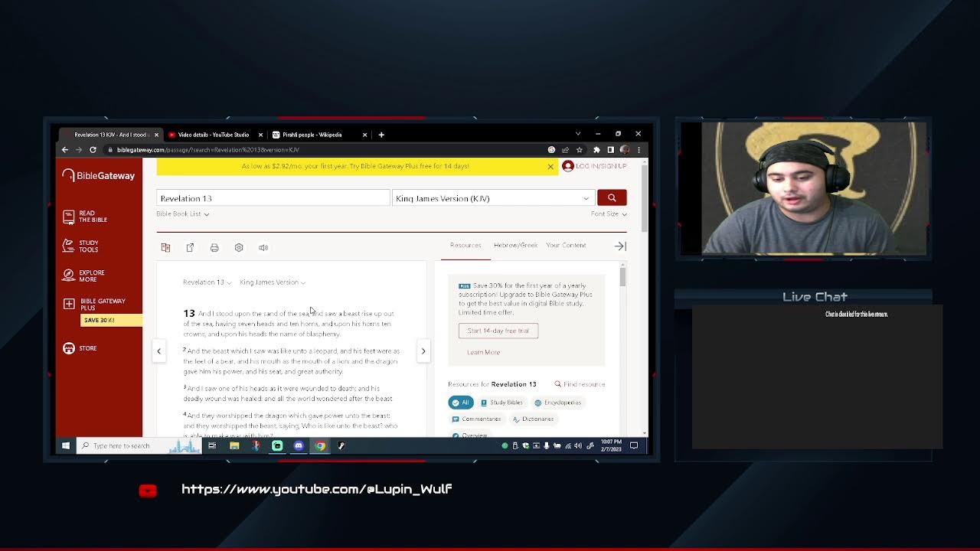The height and width of the screenshot is (551, 980).
Task: Click Windows taskbar search box
Action: 138,445
